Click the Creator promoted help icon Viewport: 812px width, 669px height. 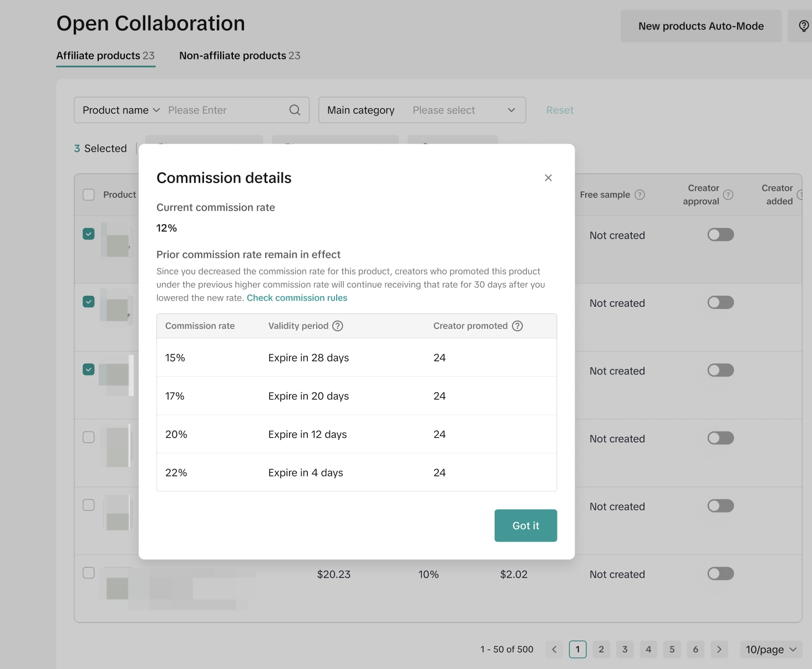(x=517, y=326)
